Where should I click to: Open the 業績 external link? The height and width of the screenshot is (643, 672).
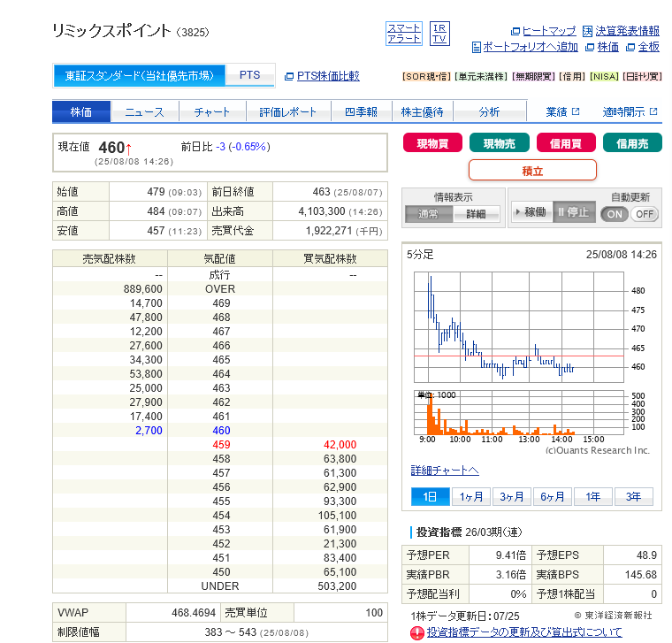tap(562, 111)
